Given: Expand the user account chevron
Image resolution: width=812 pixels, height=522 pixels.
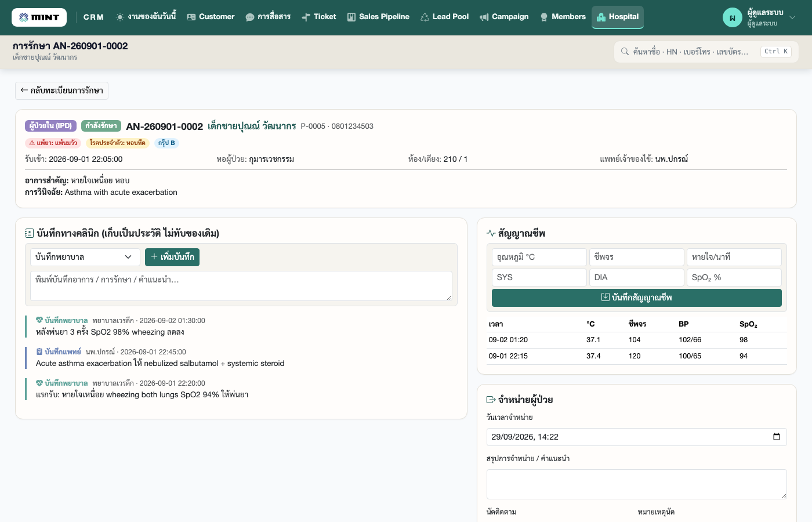Looking at the screenshot, I should point(792,17).
